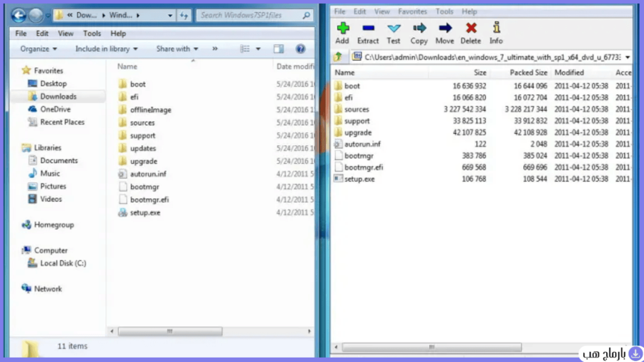The height and width of the screenshot is (362, 644).
Task: Click Explorer scrollbar right arrow
Action: (x=309, y=331)
